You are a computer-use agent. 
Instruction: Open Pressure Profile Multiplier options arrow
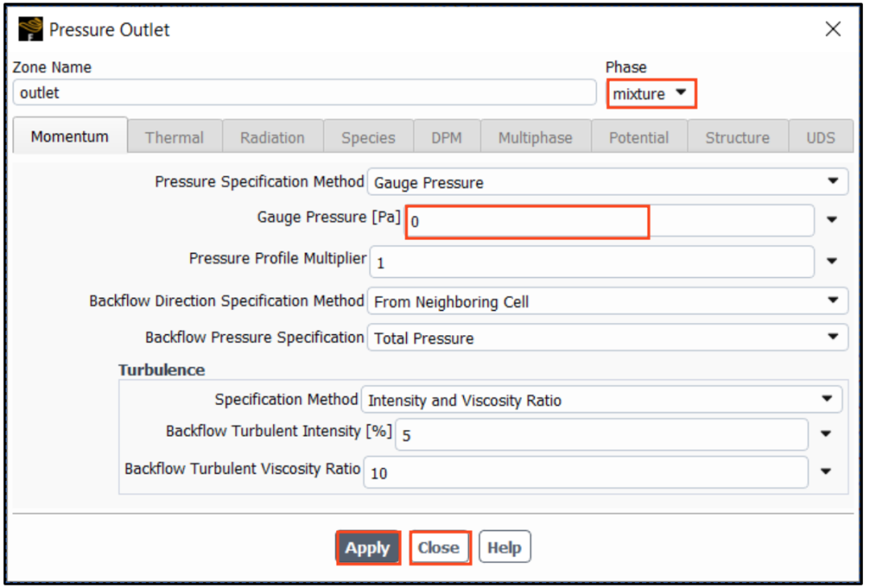832,261
